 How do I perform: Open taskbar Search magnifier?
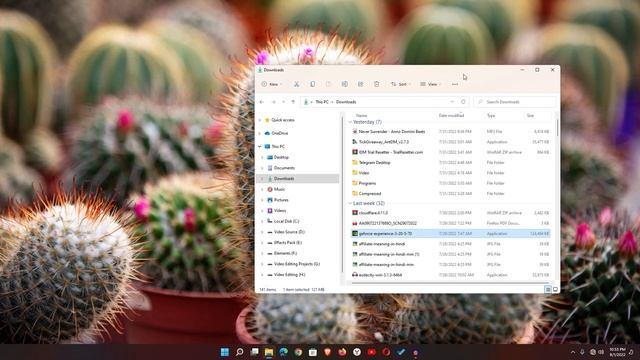(x=240, y=352)
